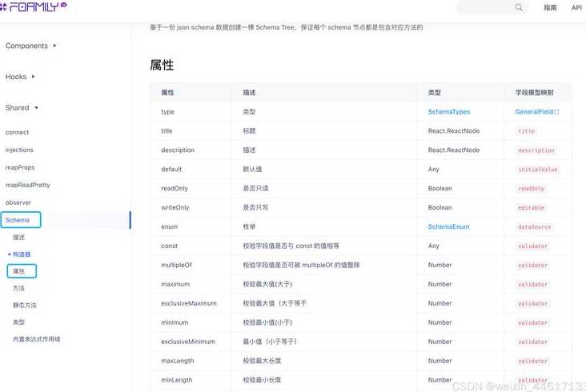Open the SchemaTypes type link

coord(449,112)
